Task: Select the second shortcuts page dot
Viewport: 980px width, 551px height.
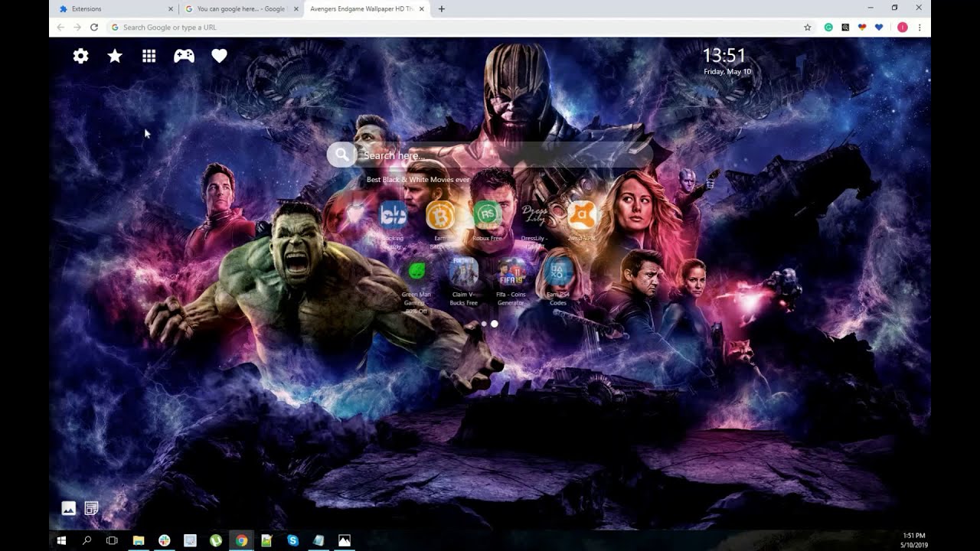Action: (495, 324)
